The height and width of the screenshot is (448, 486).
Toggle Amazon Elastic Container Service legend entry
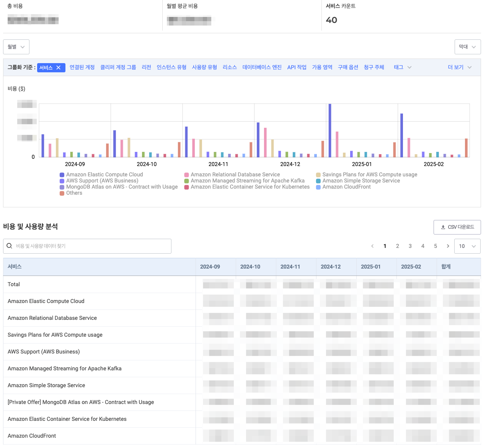(x=247, y=187)
